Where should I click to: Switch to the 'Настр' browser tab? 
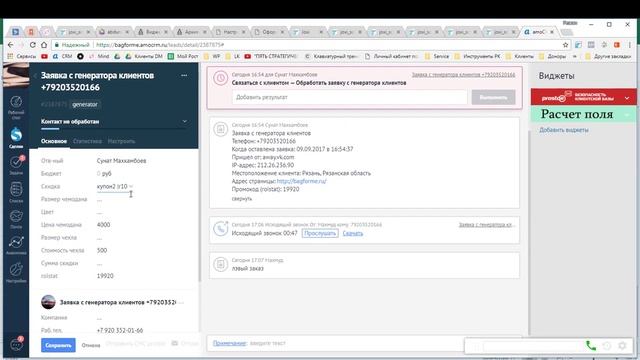tap(230, 31)
